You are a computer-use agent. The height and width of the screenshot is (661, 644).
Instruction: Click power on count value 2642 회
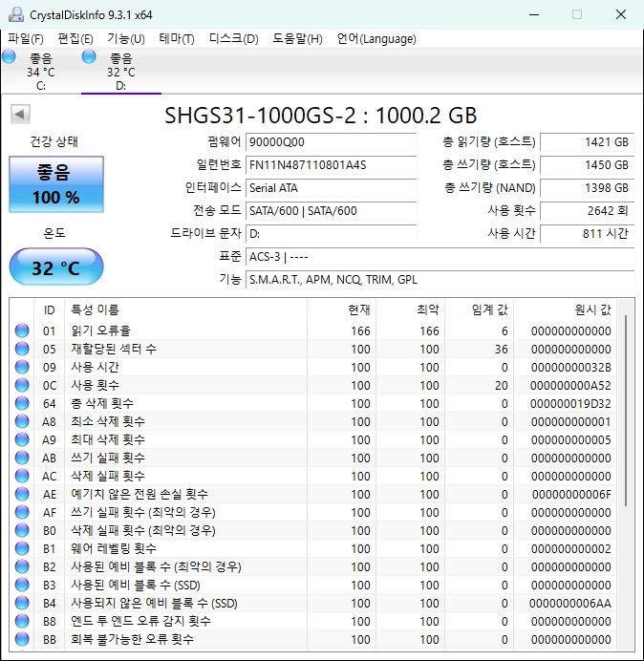587,210
